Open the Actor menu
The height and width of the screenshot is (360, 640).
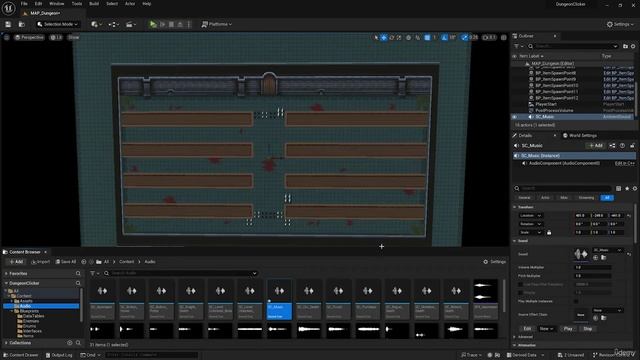click(x=130, y=4)
